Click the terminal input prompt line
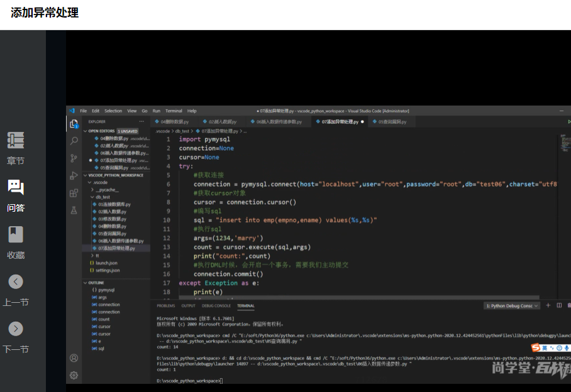The image size is (571, 392). click(x=190, y=381)
